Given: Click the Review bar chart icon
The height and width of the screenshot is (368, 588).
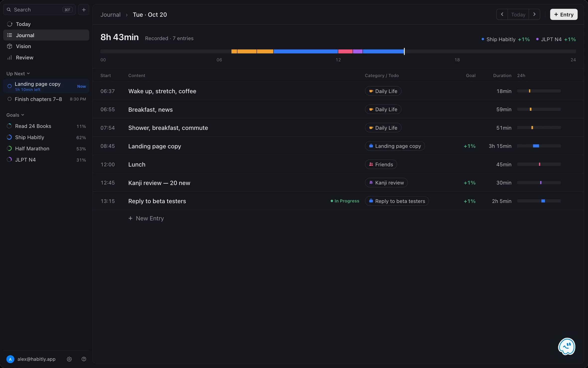Looking at the screenshot, I should 9,58.
